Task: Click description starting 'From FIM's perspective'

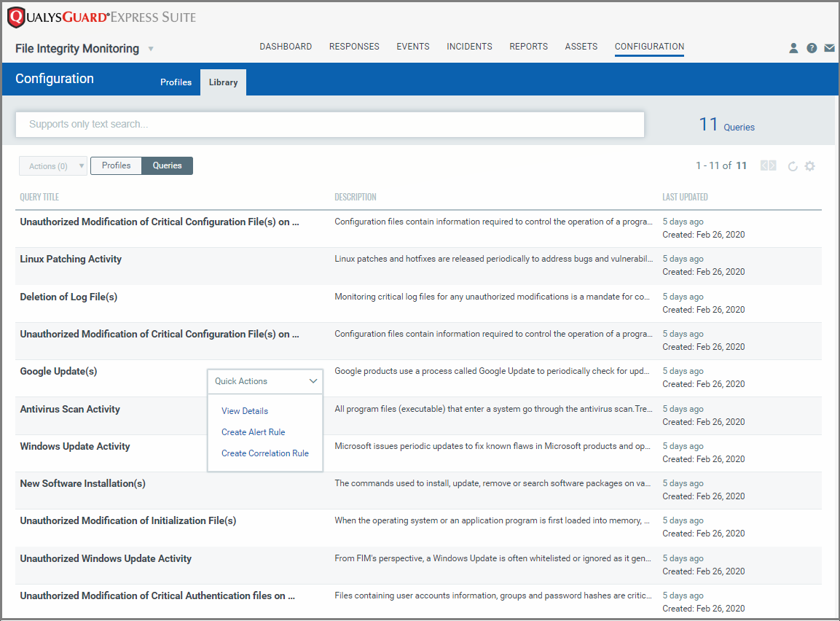Action: tap(493, 558)
